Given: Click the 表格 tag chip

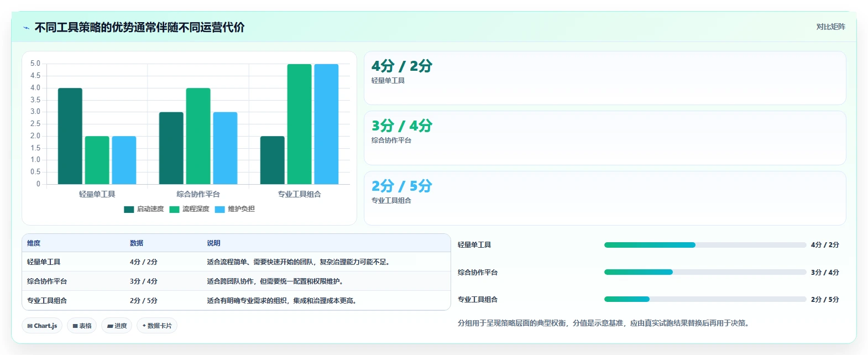Looking at the screenshot, I should [82, 326].
